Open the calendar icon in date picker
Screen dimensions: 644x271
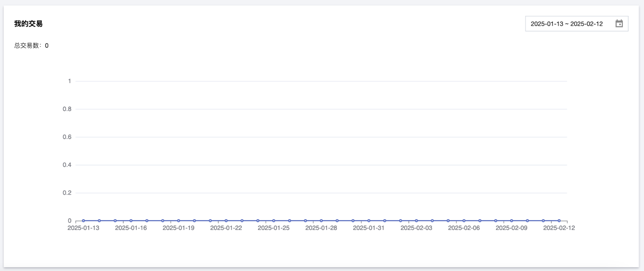point(619,24)
